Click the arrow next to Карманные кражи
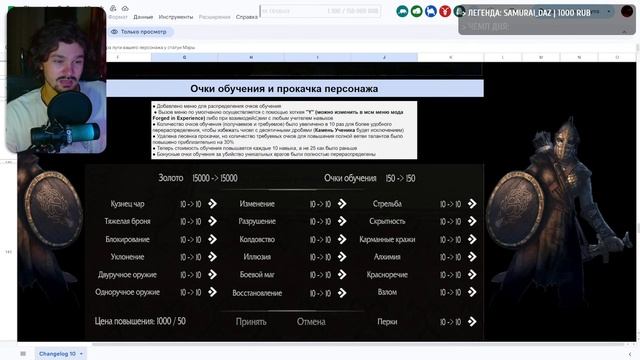The height and width of the screenshot is (360, 640). point(472,239)
